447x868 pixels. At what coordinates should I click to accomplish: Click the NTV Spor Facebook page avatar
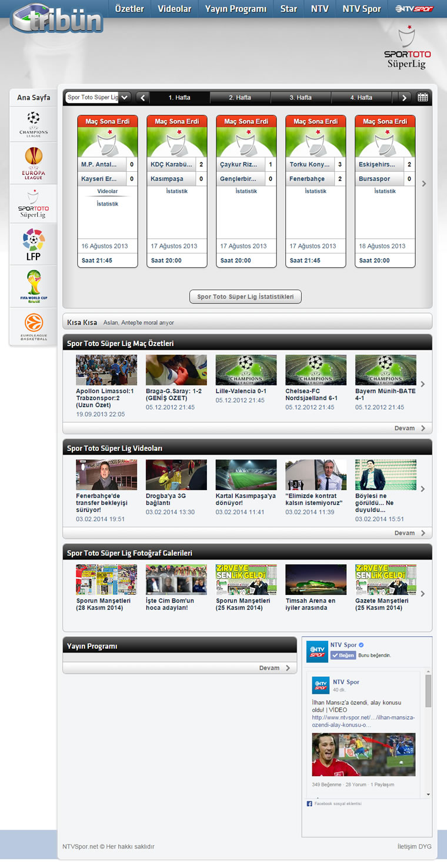(x=317, y=651)
